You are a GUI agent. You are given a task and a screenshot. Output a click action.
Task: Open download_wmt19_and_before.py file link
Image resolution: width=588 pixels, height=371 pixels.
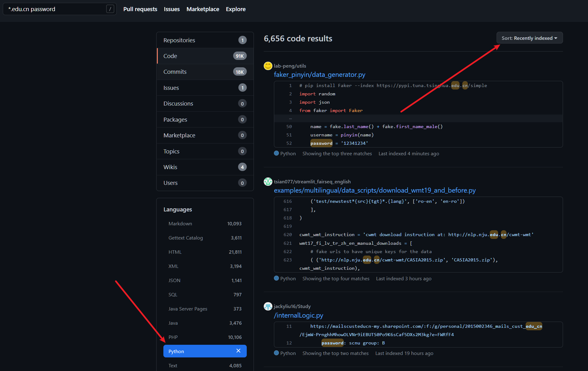point(375,190)
